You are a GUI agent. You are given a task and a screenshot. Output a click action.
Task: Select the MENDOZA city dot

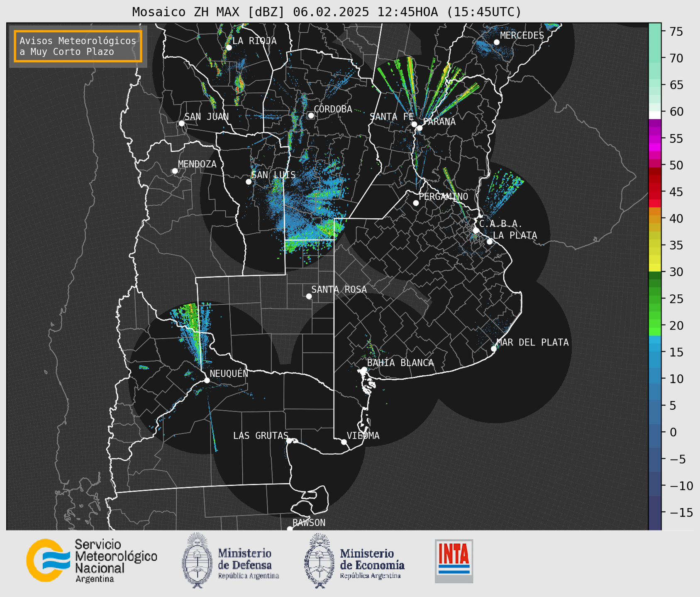(x=175, y=171)
